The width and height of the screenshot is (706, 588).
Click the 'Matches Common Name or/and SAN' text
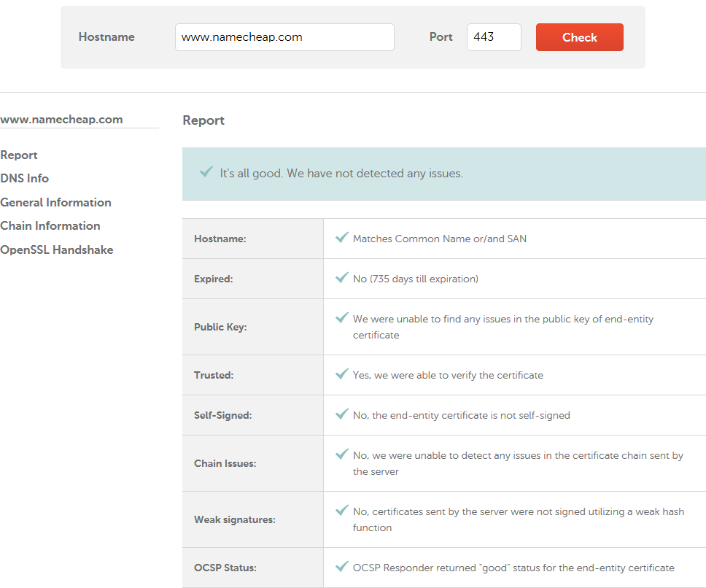(x=440, y=239)
